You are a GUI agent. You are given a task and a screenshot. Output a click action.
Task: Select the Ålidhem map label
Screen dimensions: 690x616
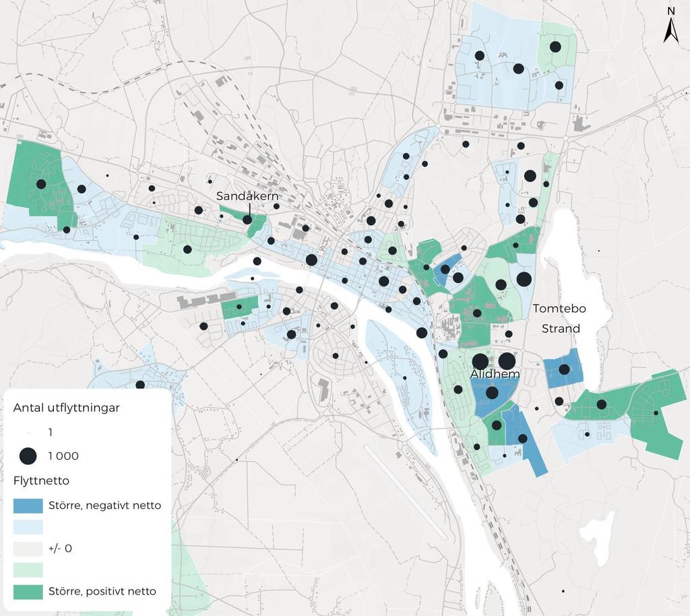(x=495, y=373)
